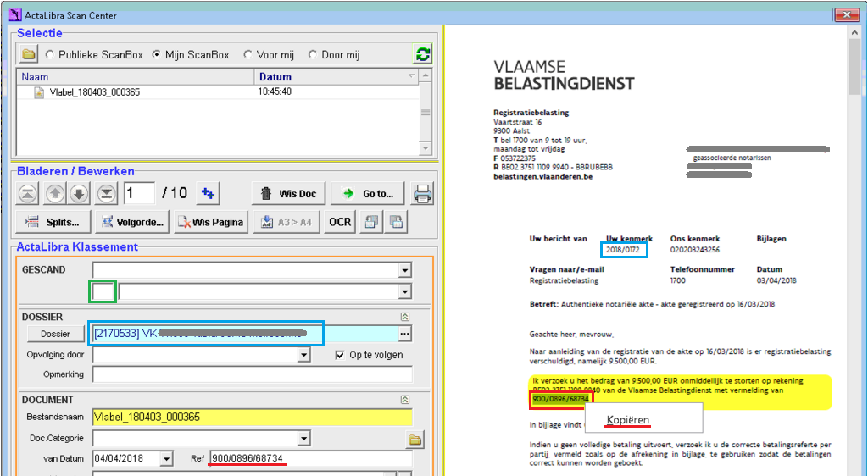Open the van Datum date picker
868x476 pixels.
click(x=167, y=458)
